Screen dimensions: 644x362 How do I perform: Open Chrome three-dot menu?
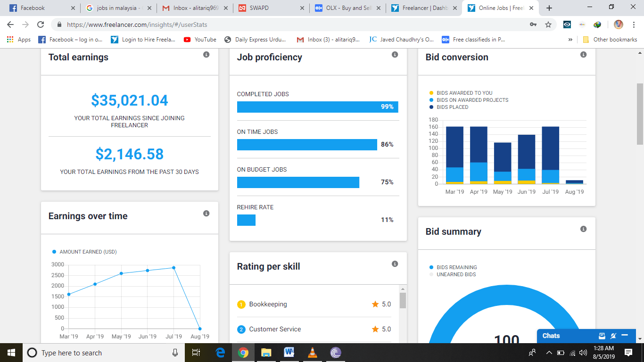(634, 25)
